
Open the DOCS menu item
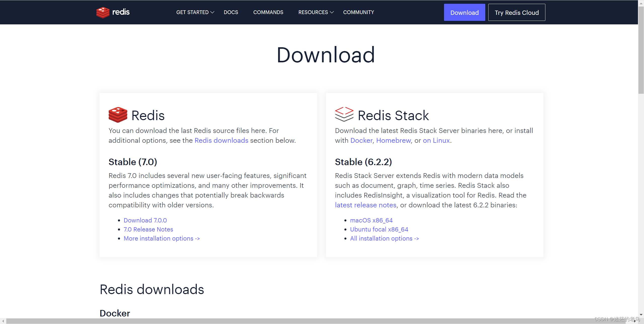pyautogui.click(x=231, y=12)
